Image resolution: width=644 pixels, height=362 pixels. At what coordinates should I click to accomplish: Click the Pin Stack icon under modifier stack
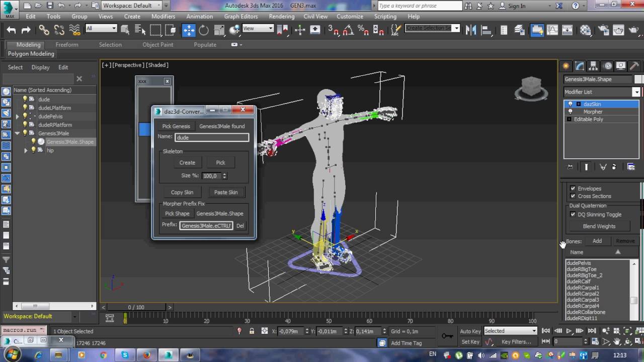point(570,167)
